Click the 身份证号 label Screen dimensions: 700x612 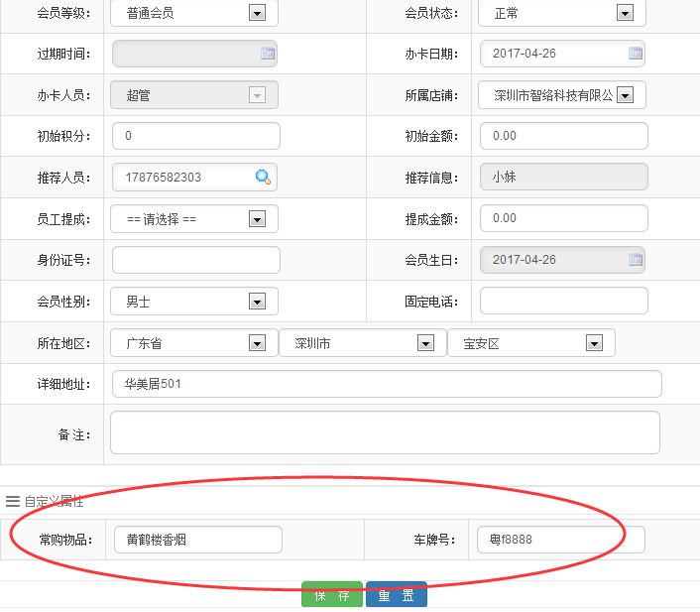pyautogui.click(x=63, y=260)
